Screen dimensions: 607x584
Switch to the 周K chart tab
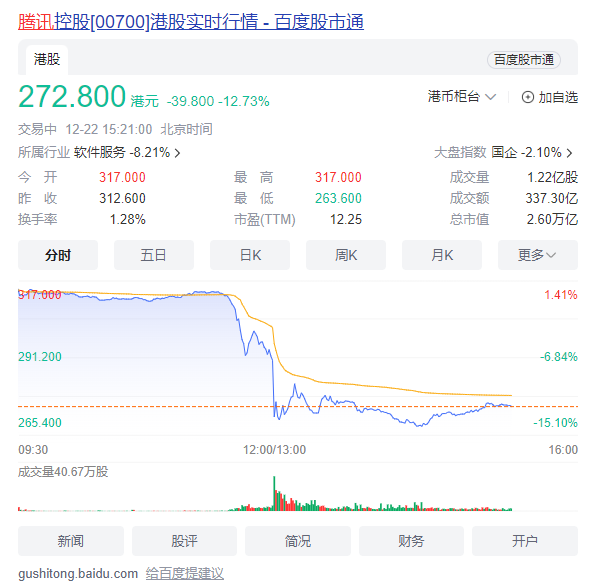345,255
